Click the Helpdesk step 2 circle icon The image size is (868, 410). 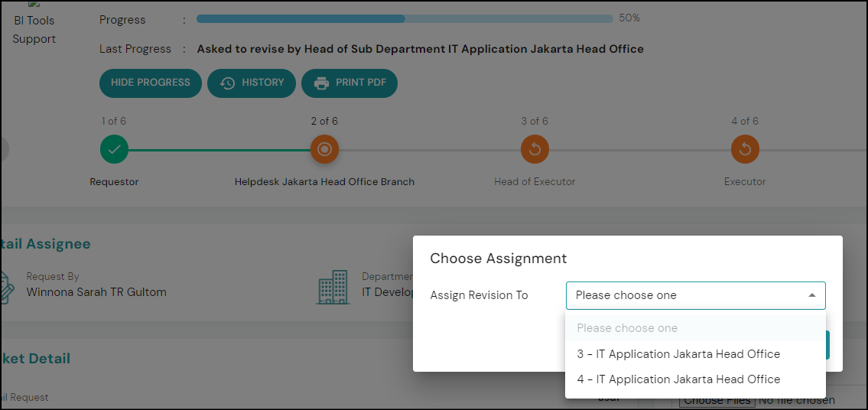point(324,149)
